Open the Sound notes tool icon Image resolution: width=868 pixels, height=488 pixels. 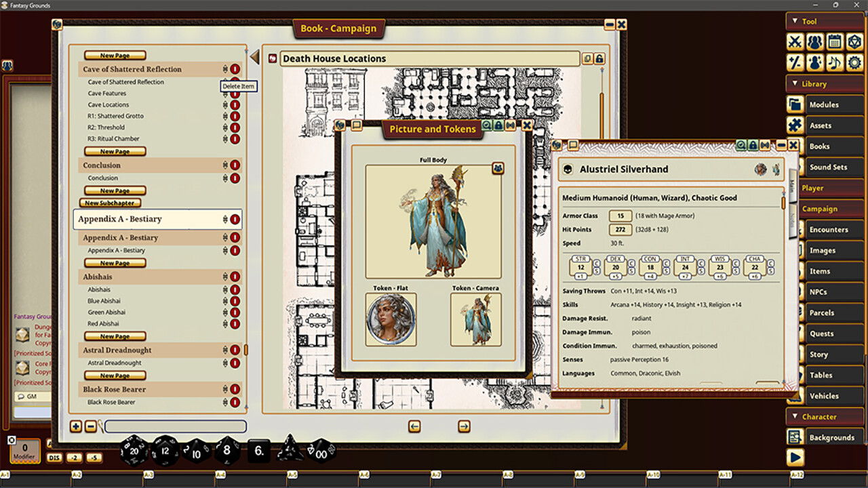pyautogui.click(x=835, y=62)
